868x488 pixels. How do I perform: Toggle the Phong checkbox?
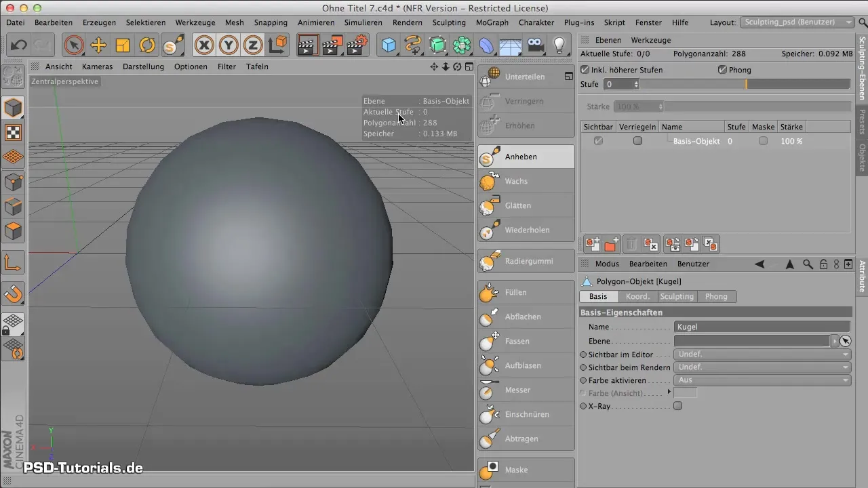tap(723, 70)
